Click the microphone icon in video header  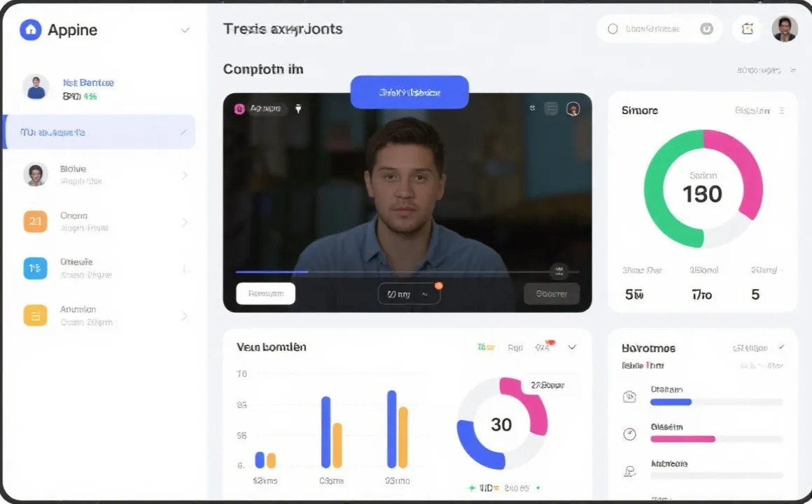click(298, 108)
